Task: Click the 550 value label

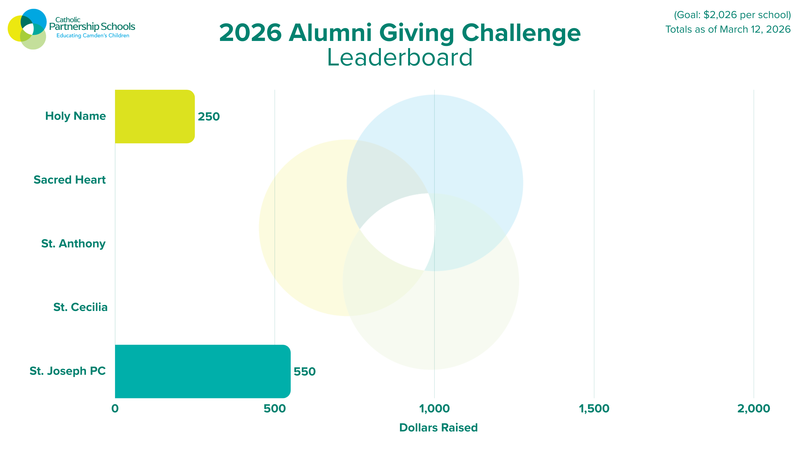Action: [304, 371]
